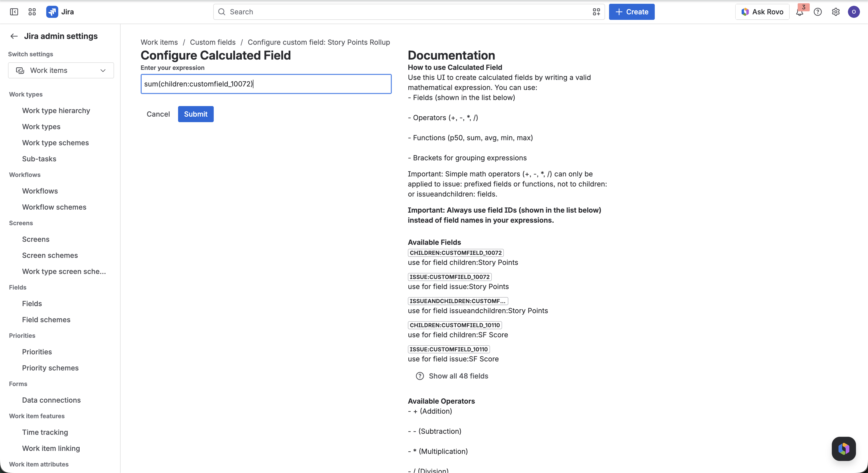The width and height of the screenshot is (868, 473).
Task: Select ISSUE:CUSTOMFIELD_10072 field tag
Action: [x=450, y=277]
